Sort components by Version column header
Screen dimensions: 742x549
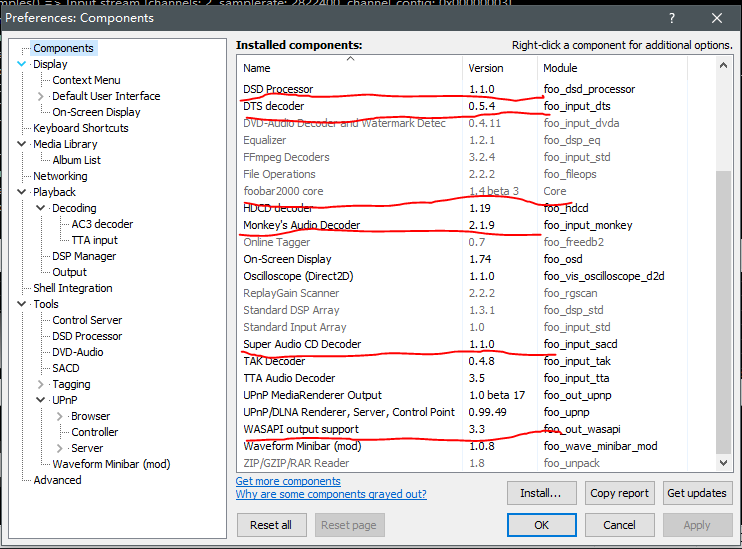point(499,68)
